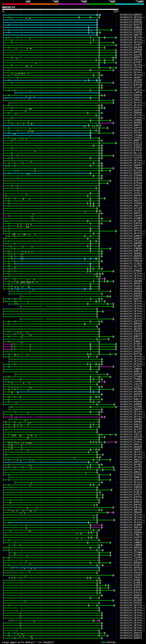The image size is (146, 644).
Task: Select hit UniRef100_C9J4Y2
Action: pyautogui.click(x=131, y=442)
